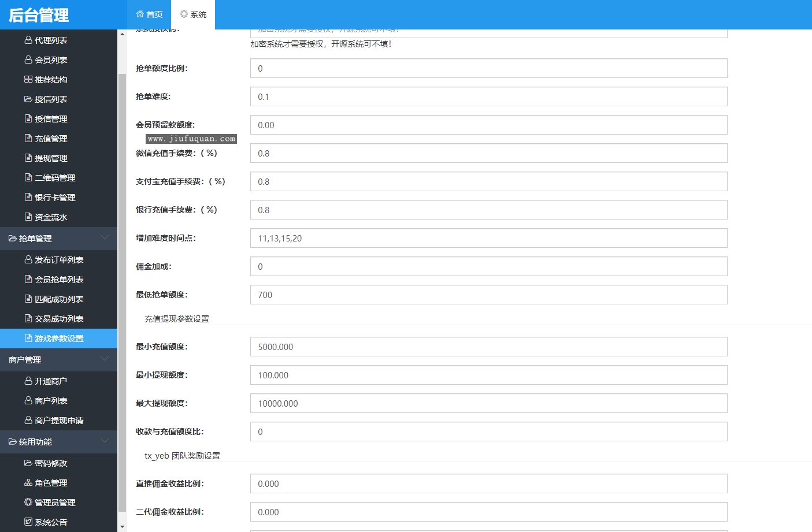The width and height of the screenshot is (812, 532).
Task: Click the user icon beside 会员列表
Action: point(28,60)
